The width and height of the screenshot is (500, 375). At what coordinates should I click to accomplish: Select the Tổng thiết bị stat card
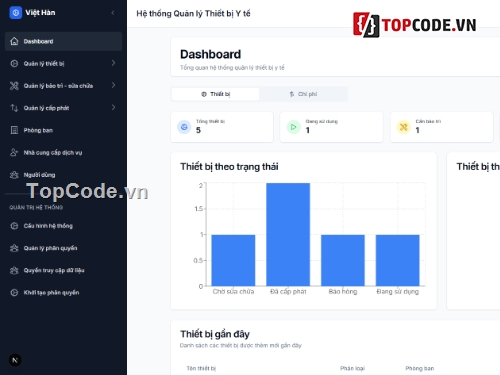coord(222,127)
